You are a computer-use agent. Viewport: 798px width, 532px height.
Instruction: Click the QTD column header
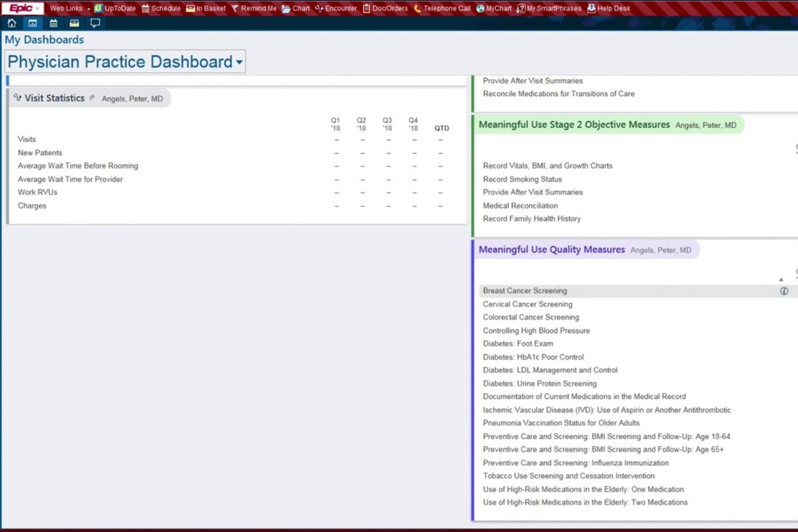click(x=442, y=128)
